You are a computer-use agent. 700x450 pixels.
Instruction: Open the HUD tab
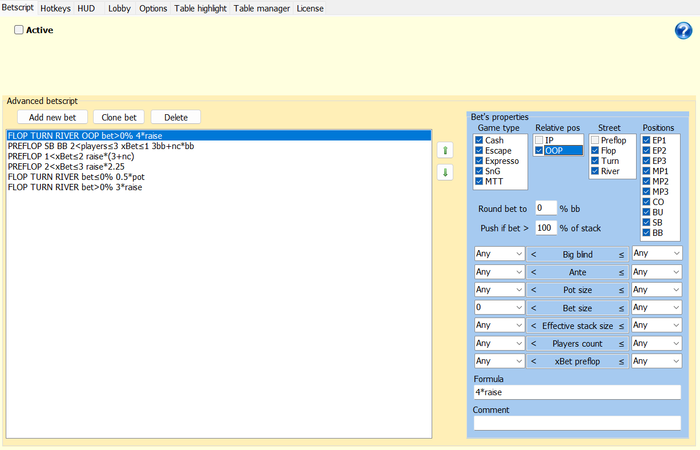click(87, 8)
